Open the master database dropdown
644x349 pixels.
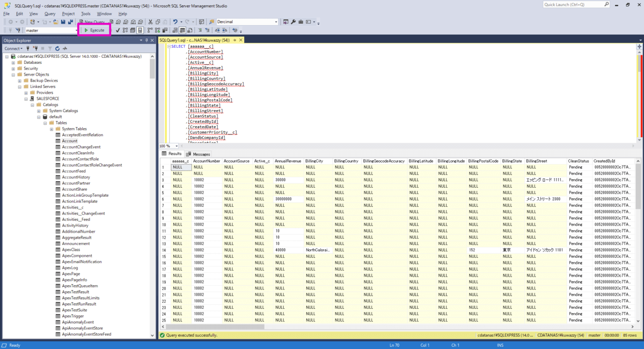76,31
